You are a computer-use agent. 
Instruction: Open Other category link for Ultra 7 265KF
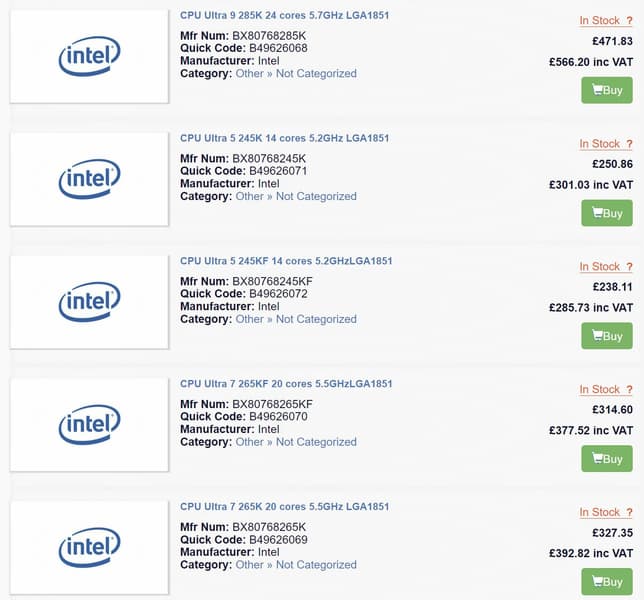point(249,442)
